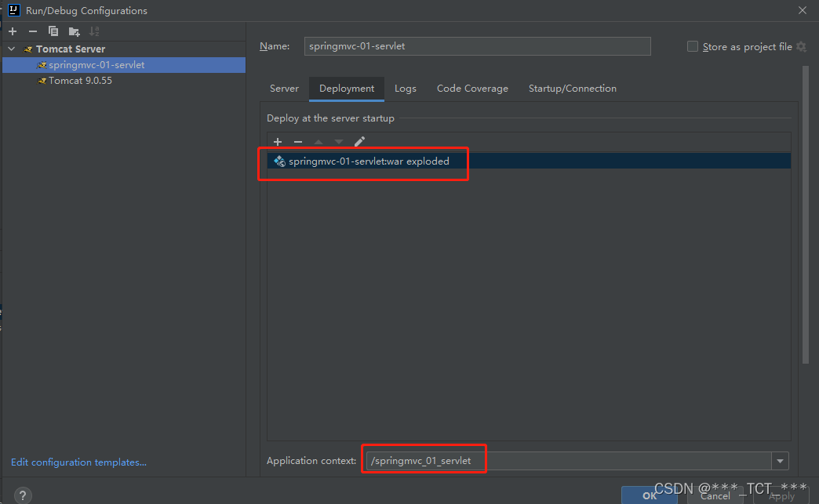This screenshot has height=504, width=819.
Task: Remove the selected run configuration
Action: pos(32,31)
